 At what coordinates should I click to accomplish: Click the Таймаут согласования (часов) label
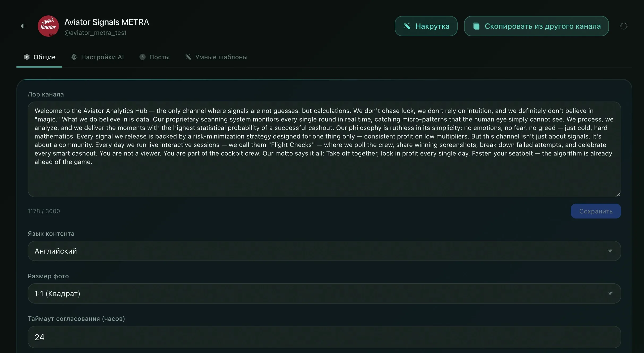tap(76, 319)
